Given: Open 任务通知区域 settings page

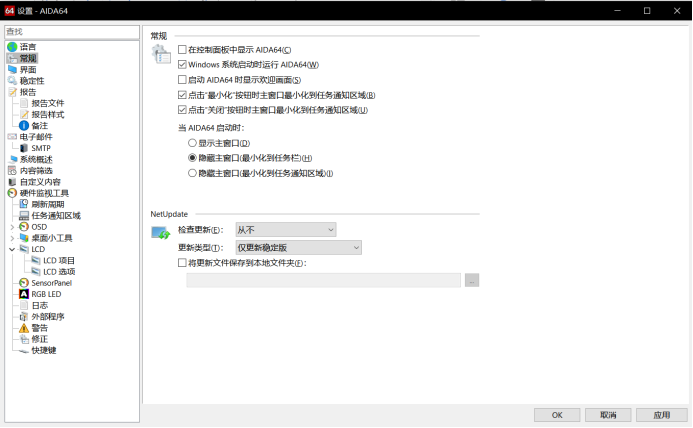Looking at the screenshot, I should point(56,216).
